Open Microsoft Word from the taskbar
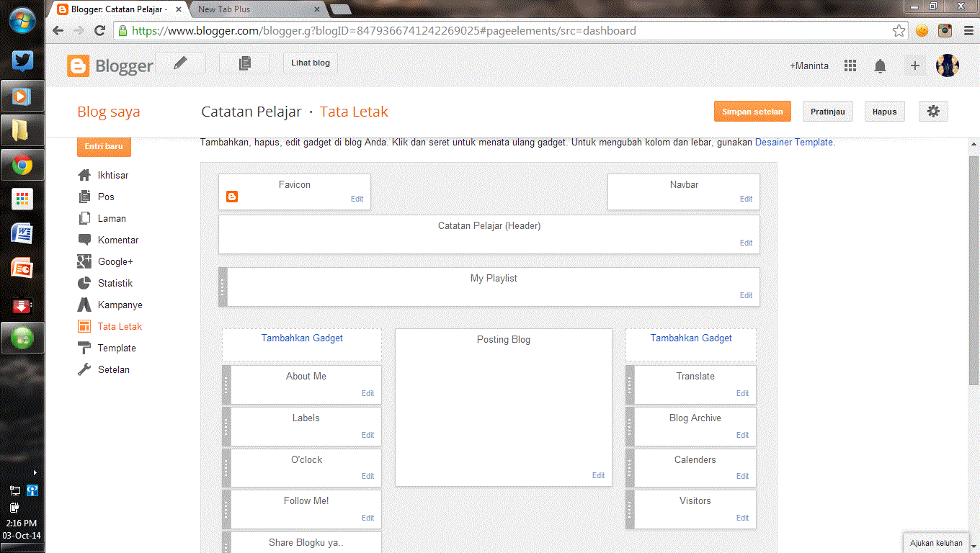This screenshot has height=553, width=980. pos(22,233)
